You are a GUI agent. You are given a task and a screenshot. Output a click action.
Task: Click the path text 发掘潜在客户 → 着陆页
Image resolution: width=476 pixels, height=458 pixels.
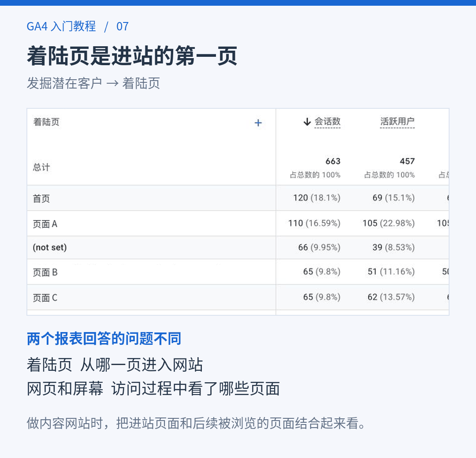(x=93, y=83)
